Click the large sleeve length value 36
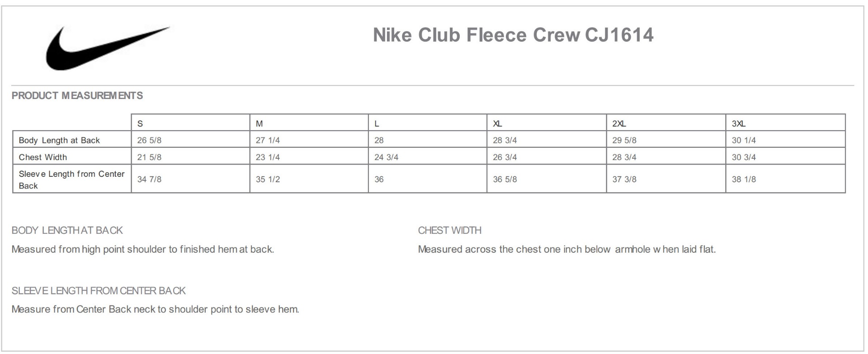Screen dimensions: 868x354 [379, 179]
